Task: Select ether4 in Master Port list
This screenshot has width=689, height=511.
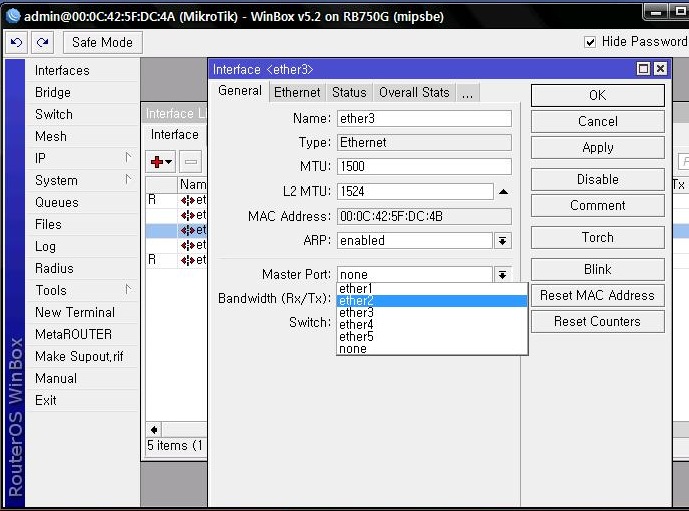Action: [x=432, y=324]
